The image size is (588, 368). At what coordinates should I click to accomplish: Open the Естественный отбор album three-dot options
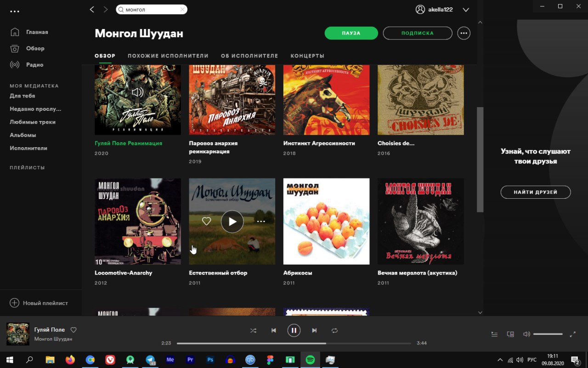point(261,222)
